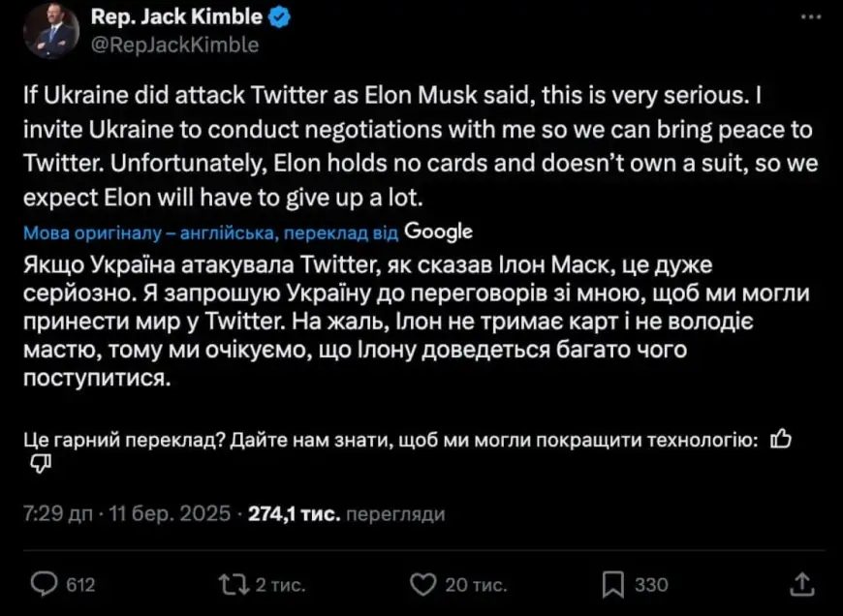Click the original language translation notice
Image resolution: width=843 pixels, height=616 pixels.
[x=210, y=232]
